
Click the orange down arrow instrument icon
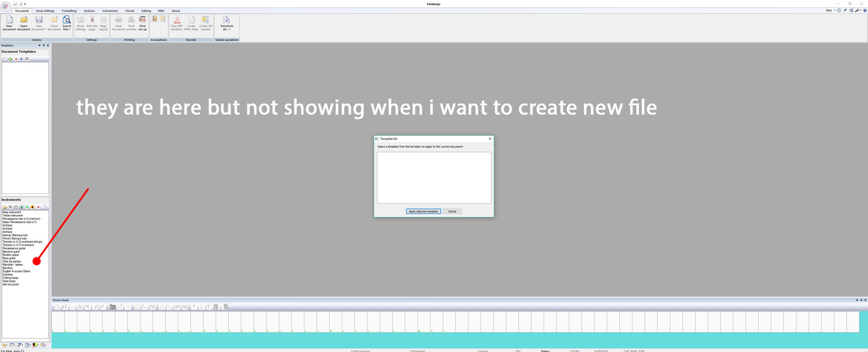tap(33, 207)
